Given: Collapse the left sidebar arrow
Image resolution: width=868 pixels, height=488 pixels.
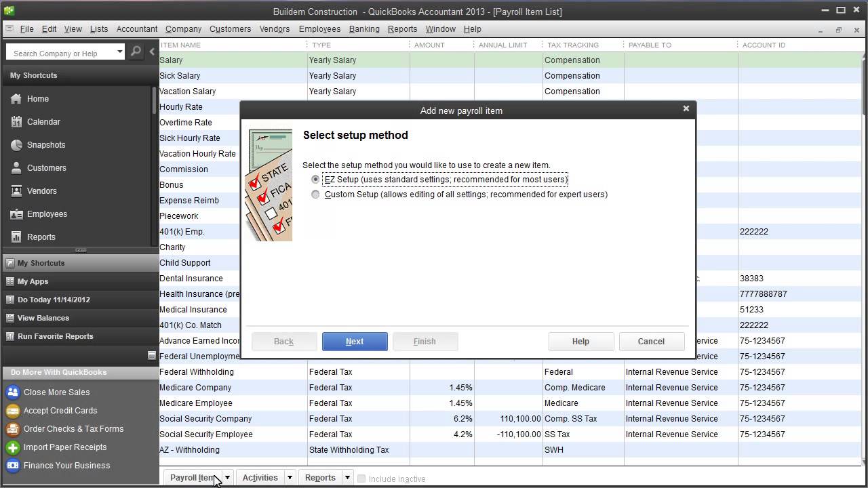Looking at the screenshot, I should pos(152,52).
